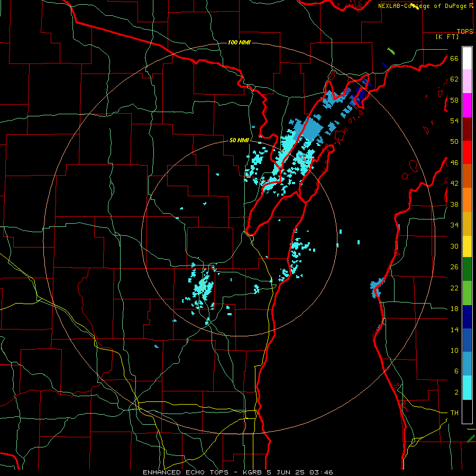Click the bright red legend swatch
Viewport: 476px width, 476px height.
[x=467, y=152]
